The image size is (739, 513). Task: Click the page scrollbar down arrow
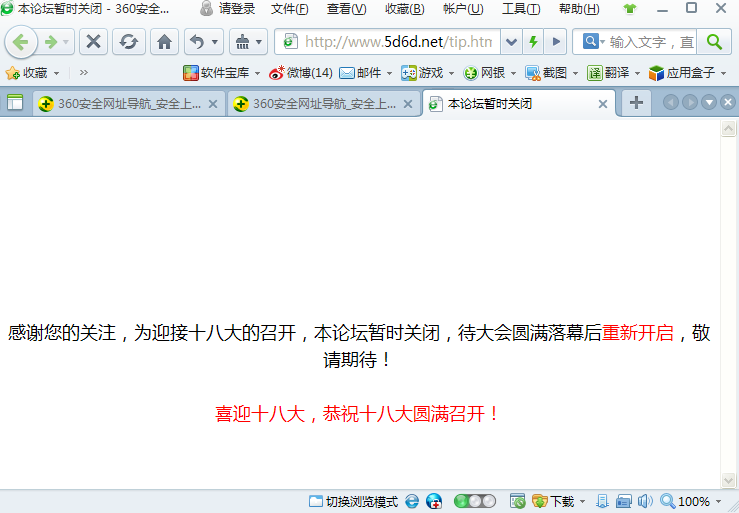pyautogui.click(x=729, y=480)
